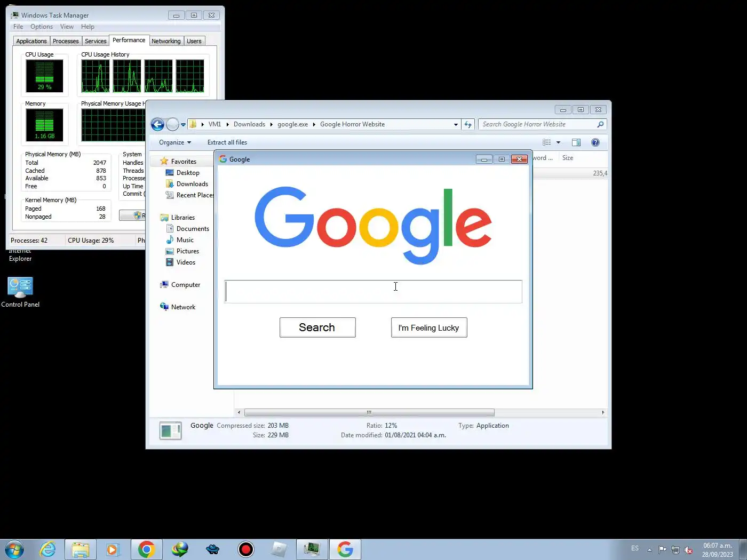Expand the VM1 breadcrumb arrow
Image resolution: width=747 pixels, height=560 pixels.
227,124
